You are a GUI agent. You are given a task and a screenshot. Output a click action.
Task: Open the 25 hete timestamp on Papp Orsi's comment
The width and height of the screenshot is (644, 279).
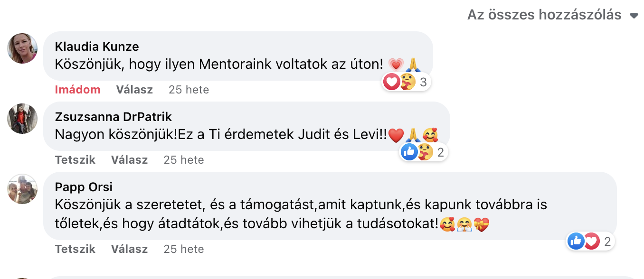pyautogui.click(x=184, y=249)
